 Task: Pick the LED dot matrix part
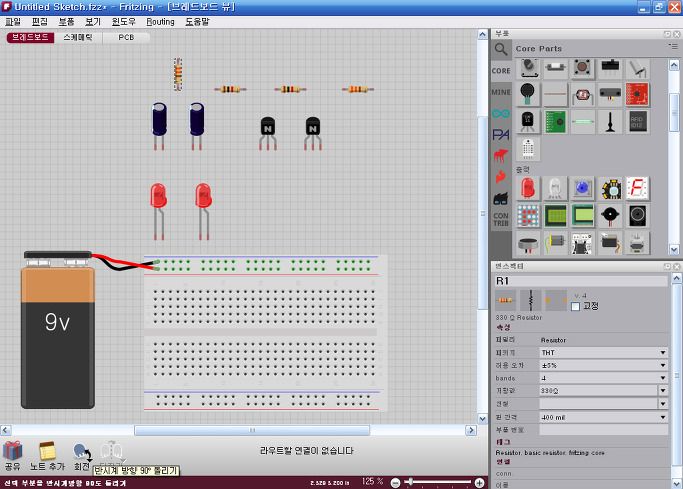(x=528, y=216)
